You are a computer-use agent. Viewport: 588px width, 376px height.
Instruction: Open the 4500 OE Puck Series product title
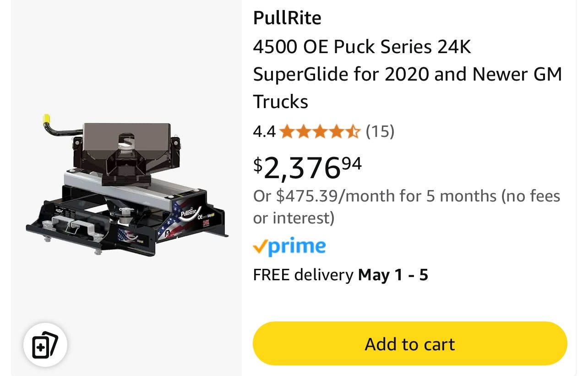coord(408,74)
